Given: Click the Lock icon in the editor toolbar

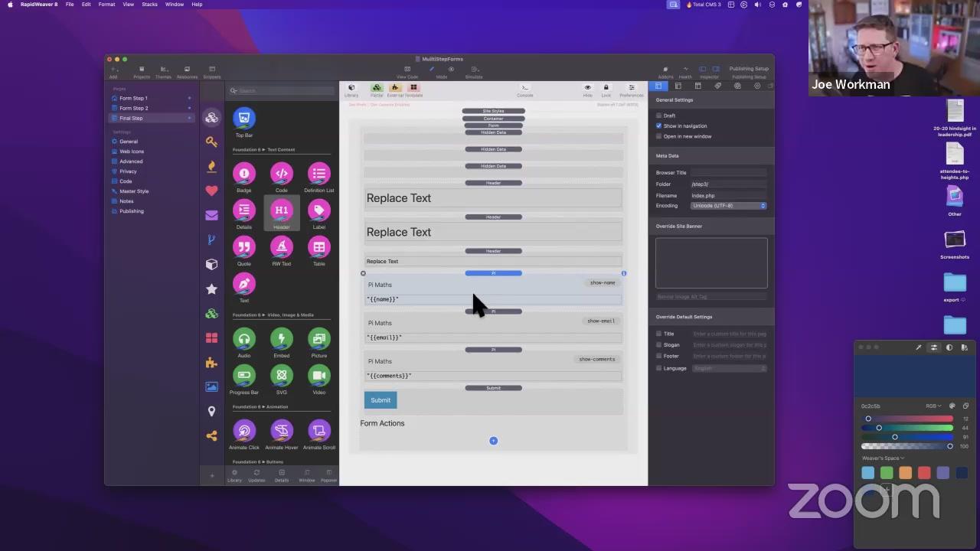Looking at the screenshot, I should [606, 90].
